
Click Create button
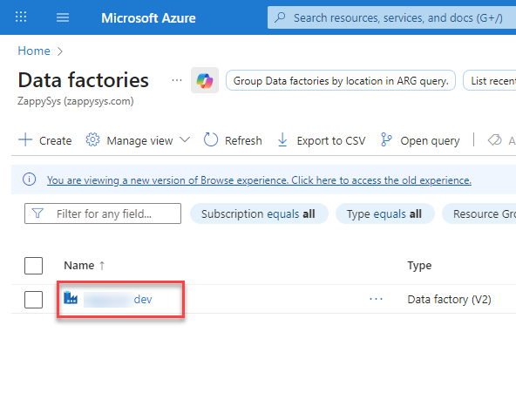pyautogui.click(x=44, y=140)
